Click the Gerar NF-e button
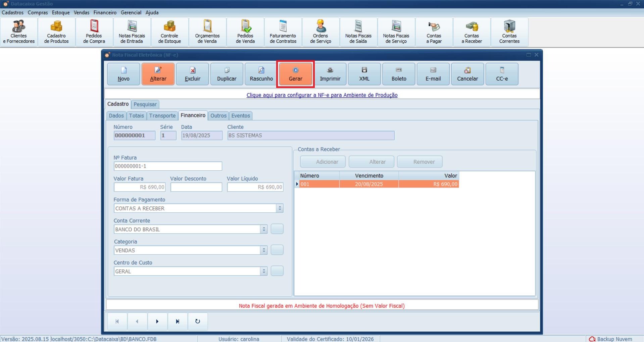 [x=295, y=74]
